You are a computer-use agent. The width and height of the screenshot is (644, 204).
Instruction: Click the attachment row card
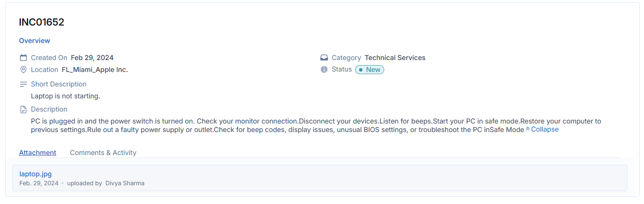[320, 178]
